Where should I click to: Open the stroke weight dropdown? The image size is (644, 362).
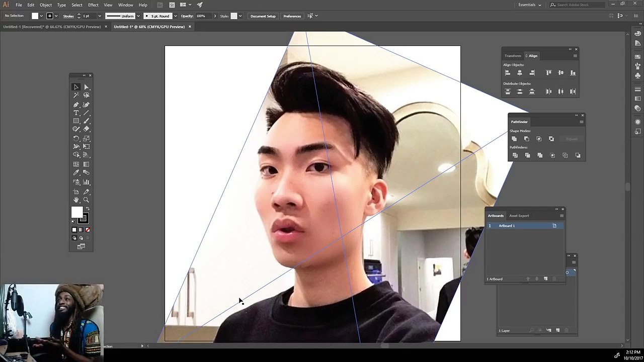click(99, 16)
